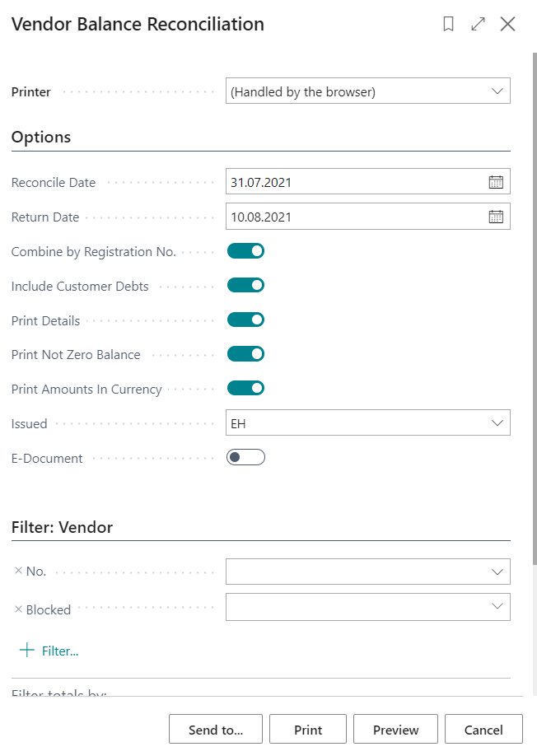Click the Send to... button
This screenshot has width=537, height=756.
(x=216, y=729)
